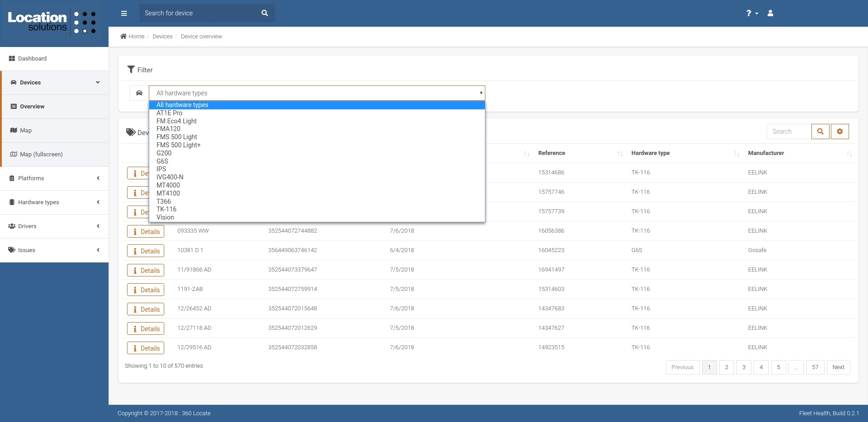This screenshot has width=868, height=422.
Task: Select TK-116 from the hardware types dropdown
Action: coord(166,209)
